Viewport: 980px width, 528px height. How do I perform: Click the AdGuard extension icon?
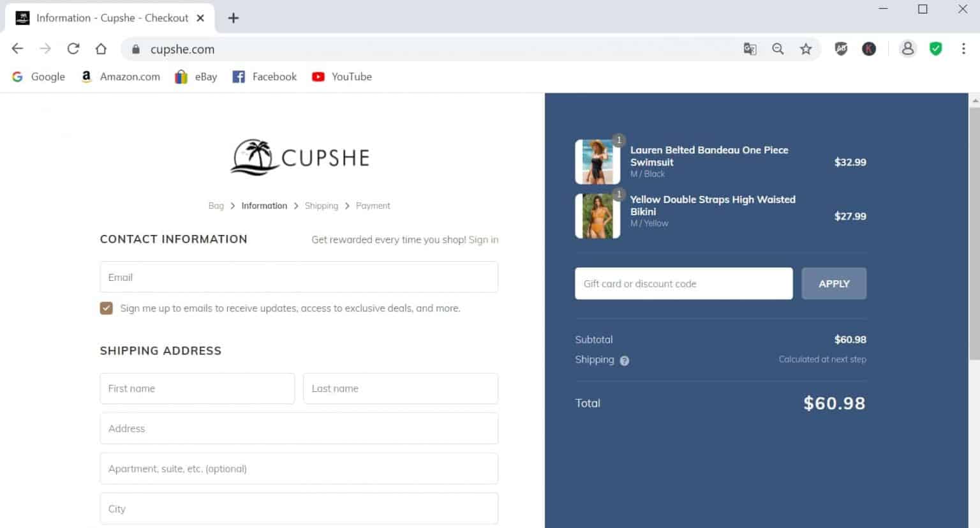842,49
